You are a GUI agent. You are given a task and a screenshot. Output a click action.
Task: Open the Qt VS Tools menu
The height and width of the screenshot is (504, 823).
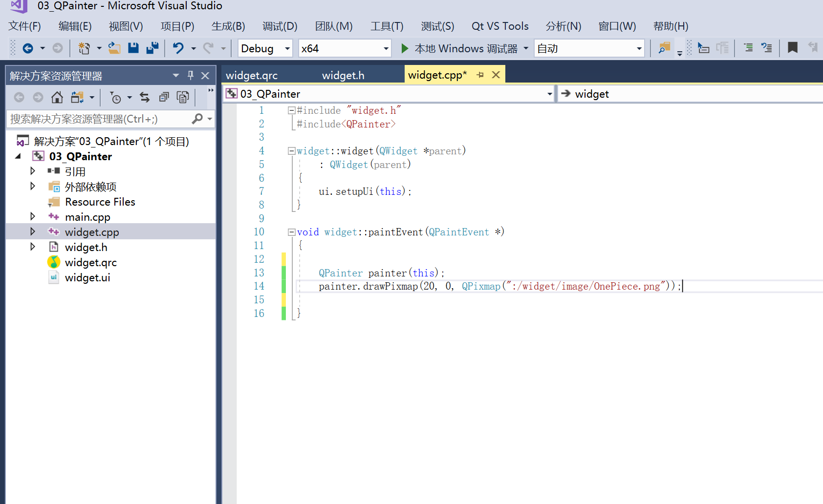point(499,26)
